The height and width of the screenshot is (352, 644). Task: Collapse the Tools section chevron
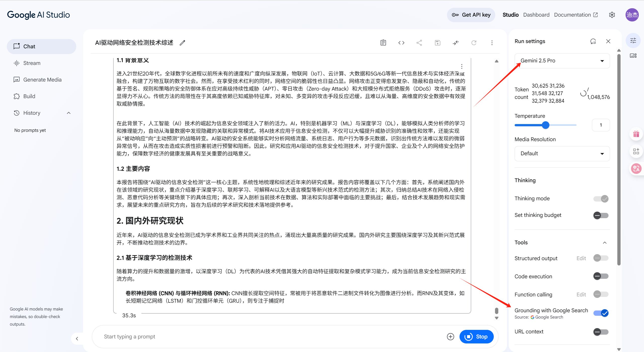(604, 243)
